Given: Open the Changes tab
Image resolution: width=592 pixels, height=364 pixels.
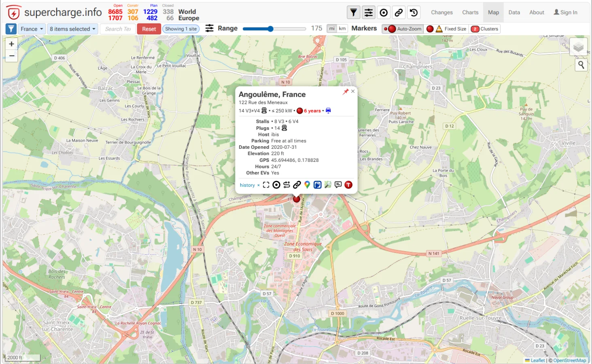Looking at the screenshot, I should pos(442,12).
